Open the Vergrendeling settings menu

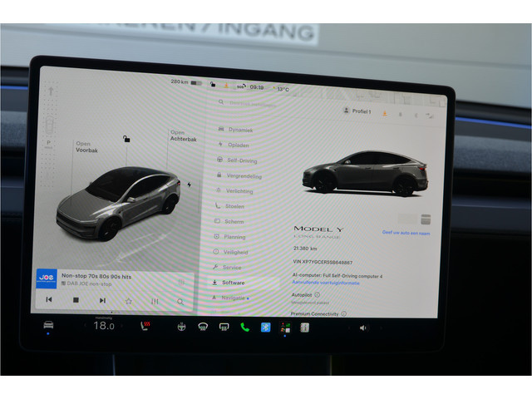click(x=239, y=175)
